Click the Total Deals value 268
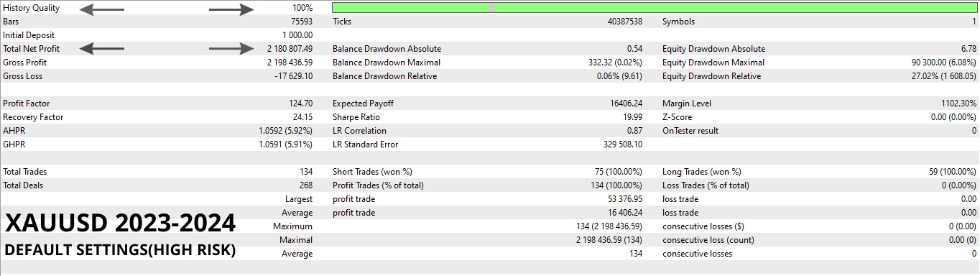This screenshot has height=276, width=980. point(306,185)
